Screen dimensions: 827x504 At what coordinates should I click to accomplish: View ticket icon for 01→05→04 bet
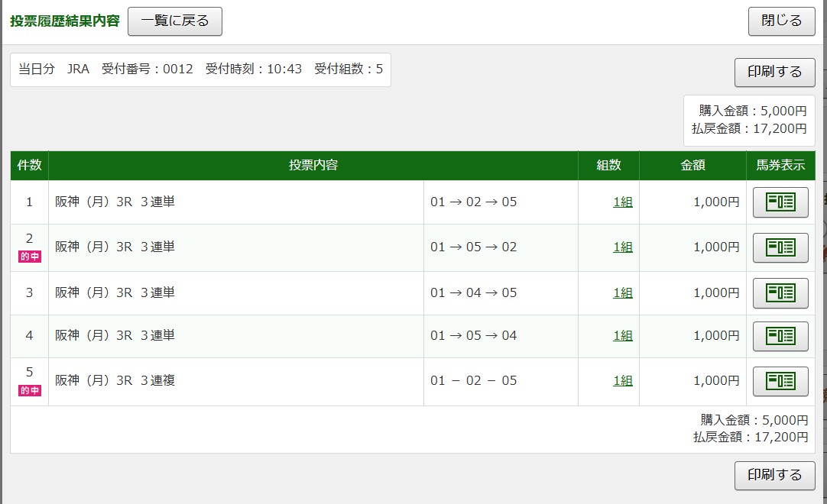point(780,336)
